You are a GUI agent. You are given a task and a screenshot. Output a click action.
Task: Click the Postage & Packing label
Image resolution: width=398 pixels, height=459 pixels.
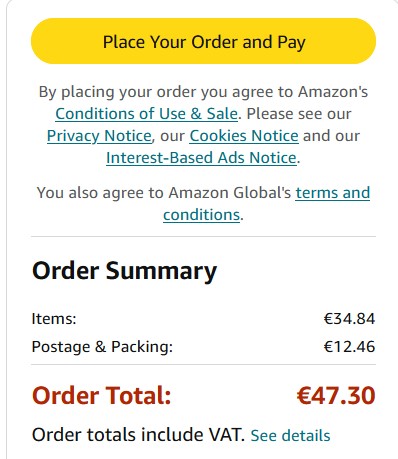point(102,347)
